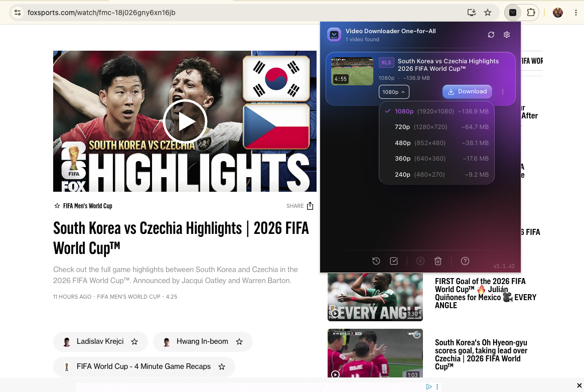Open the downloader settings gear
584x392 pixels.
(507, 35)
